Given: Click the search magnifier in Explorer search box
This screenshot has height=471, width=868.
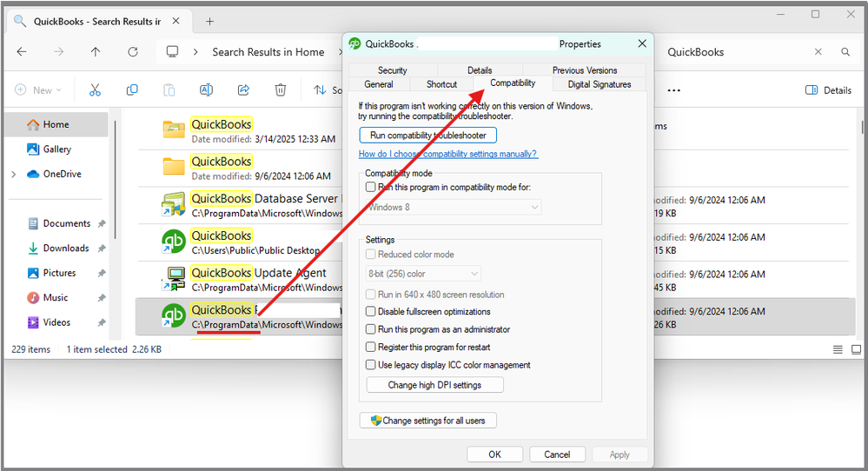Looking at the screenshot, I should click(x=845, y=51).
